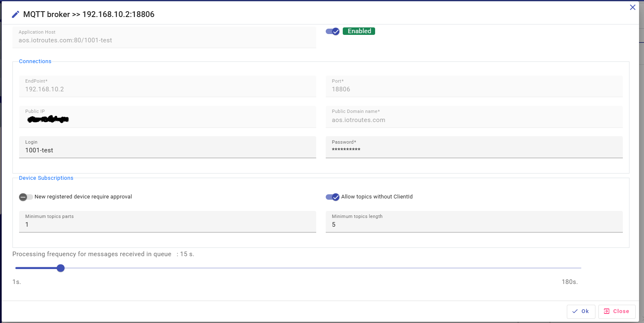The image size is (644, 323).
Task: Click the Port field showing 18806
Action: coord(474,89)
